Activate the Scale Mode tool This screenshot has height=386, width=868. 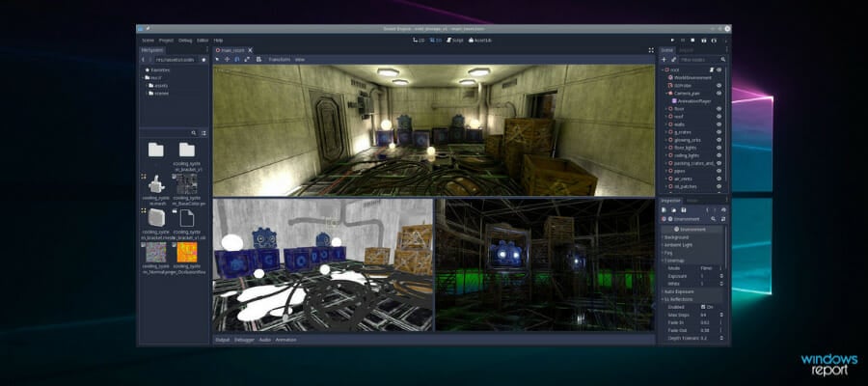click(x=247, y=59)
